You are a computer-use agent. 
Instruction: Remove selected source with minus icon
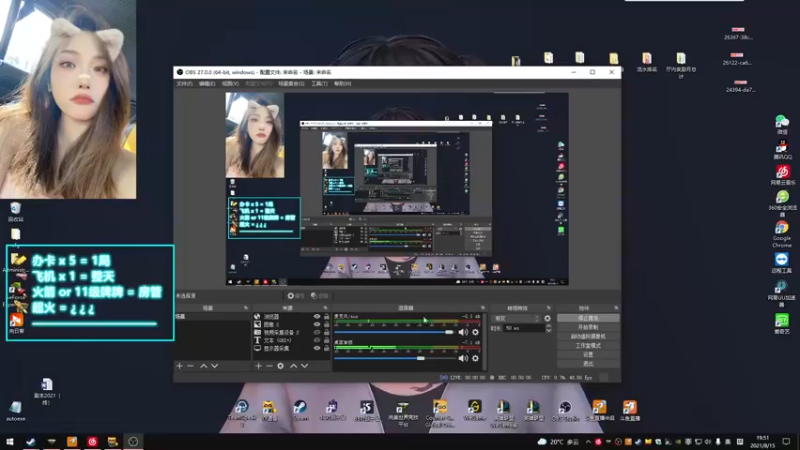pos(269,366)
